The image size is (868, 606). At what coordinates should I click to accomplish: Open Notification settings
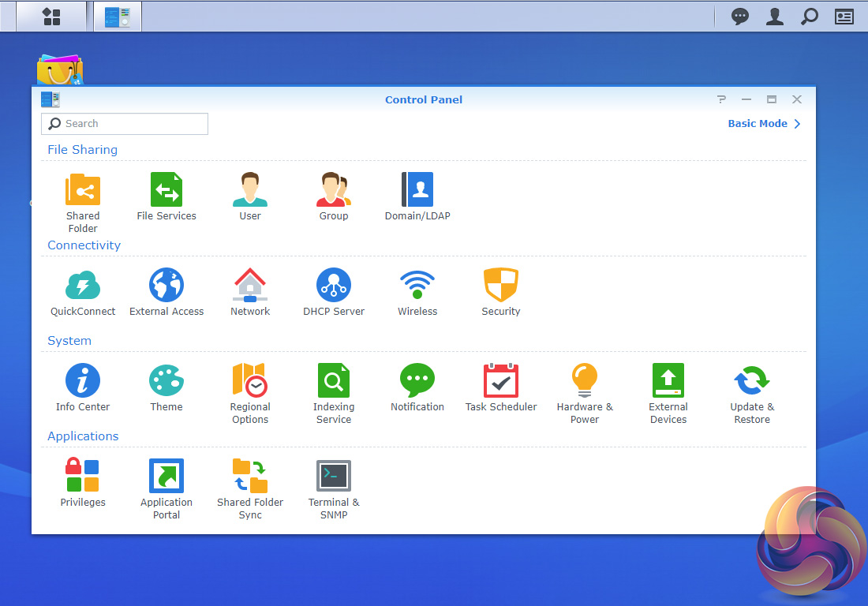point(417,387)
